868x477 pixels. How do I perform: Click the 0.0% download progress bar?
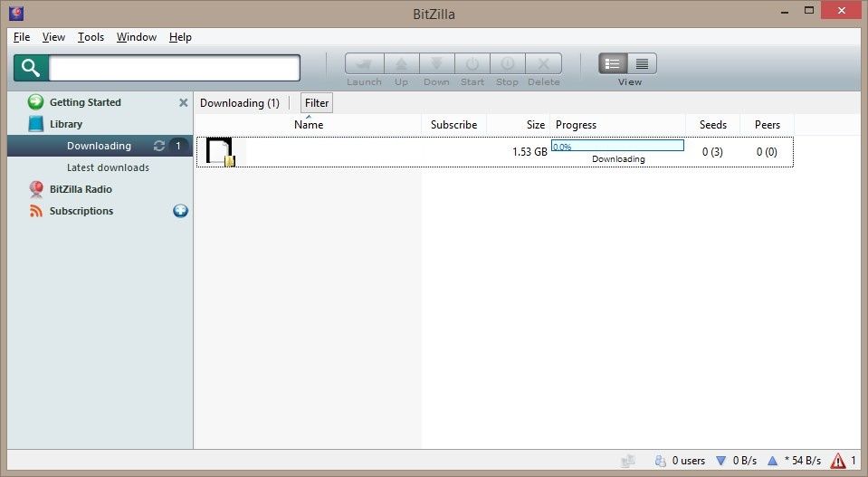pyautogui.click(x=618, y=146)
